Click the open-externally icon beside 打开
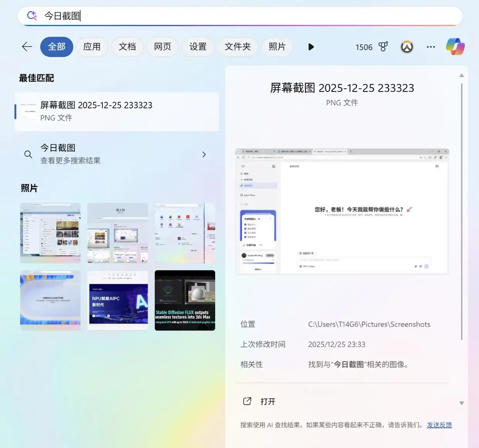 (x=247, y=401)
